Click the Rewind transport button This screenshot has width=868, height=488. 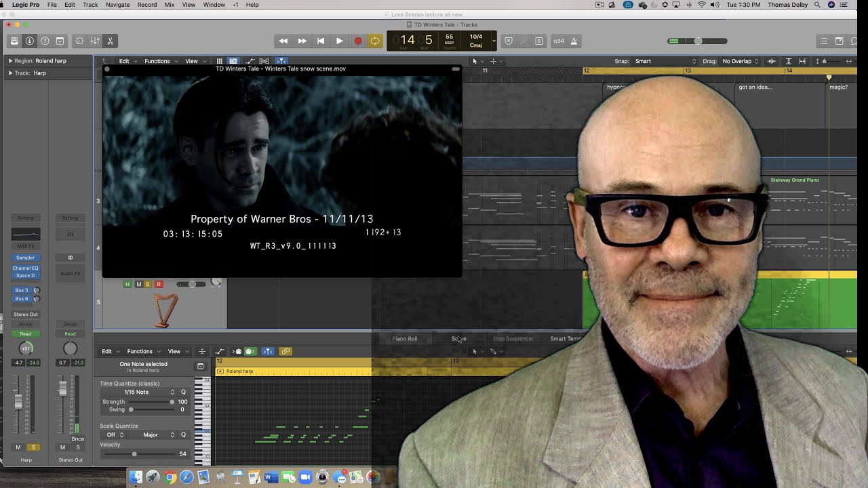pos(283,41)
